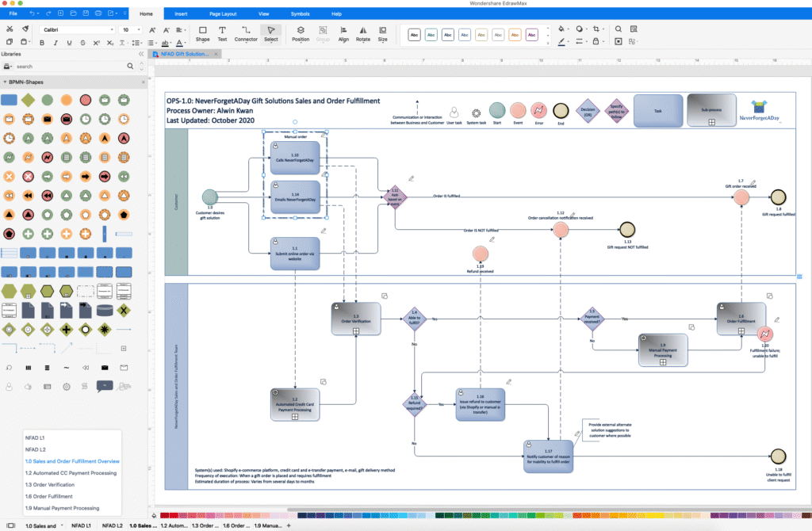Toggle Underline formatting

coord(69,43)
